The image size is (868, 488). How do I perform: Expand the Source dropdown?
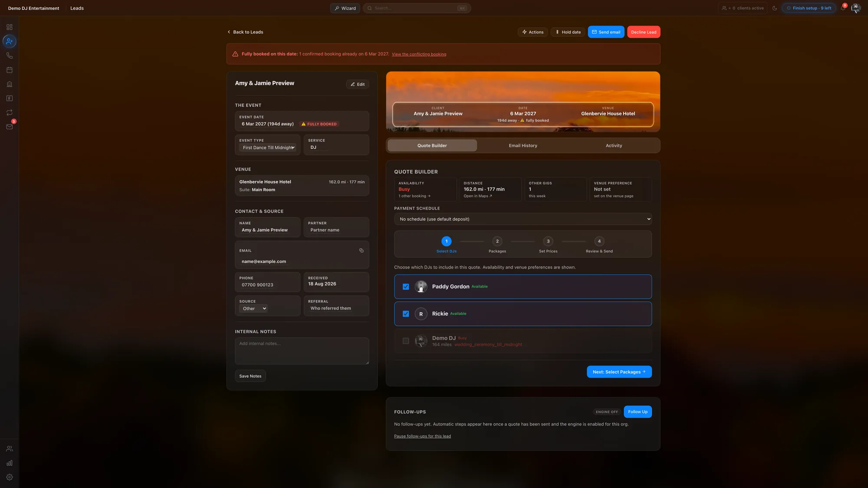pyautogui.click(x=253, y=309)
